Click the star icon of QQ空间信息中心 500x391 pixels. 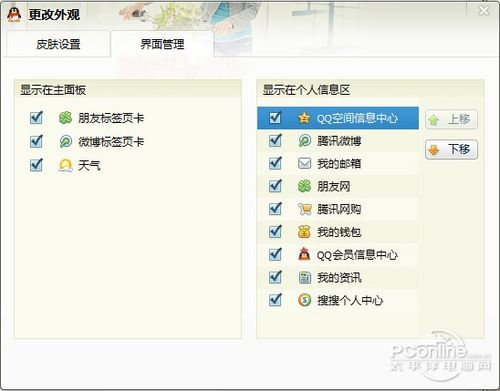point(304,118)
